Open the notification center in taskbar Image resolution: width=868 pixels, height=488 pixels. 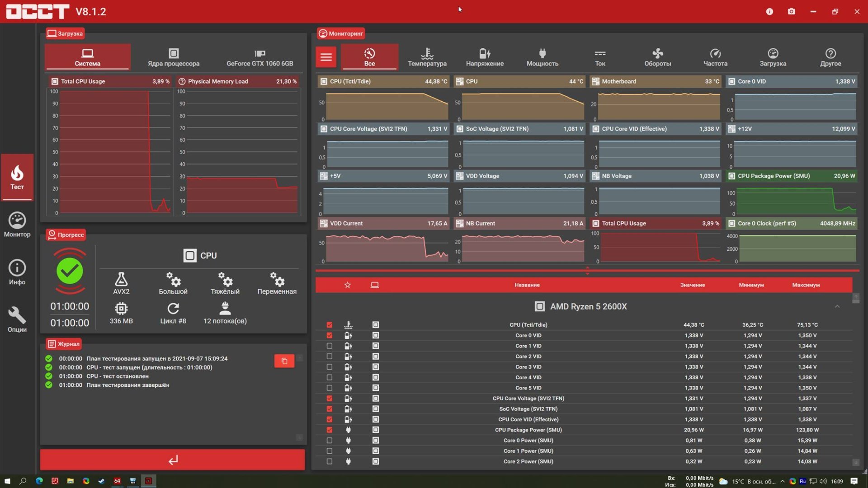point(854,481)
